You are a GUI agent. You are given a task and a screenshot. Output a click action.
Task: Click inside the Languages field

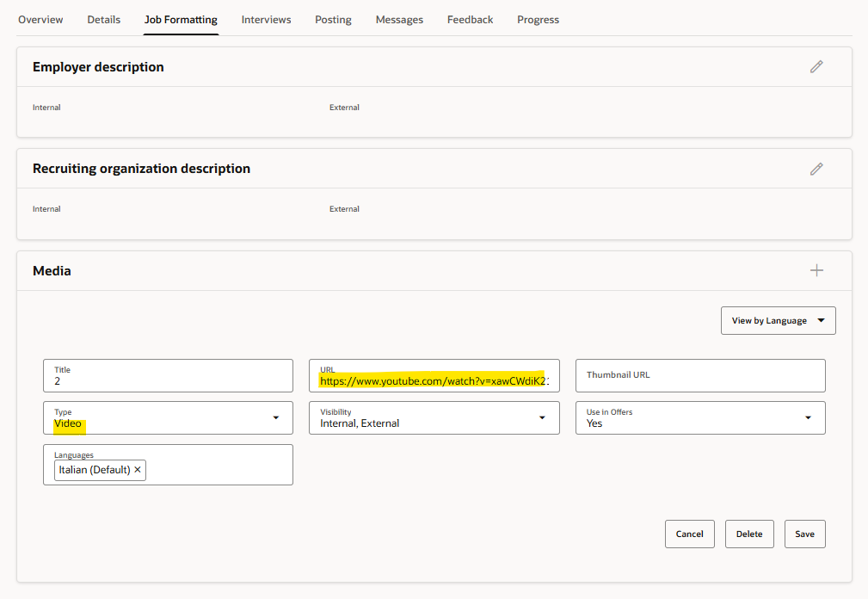coord(168,465)
